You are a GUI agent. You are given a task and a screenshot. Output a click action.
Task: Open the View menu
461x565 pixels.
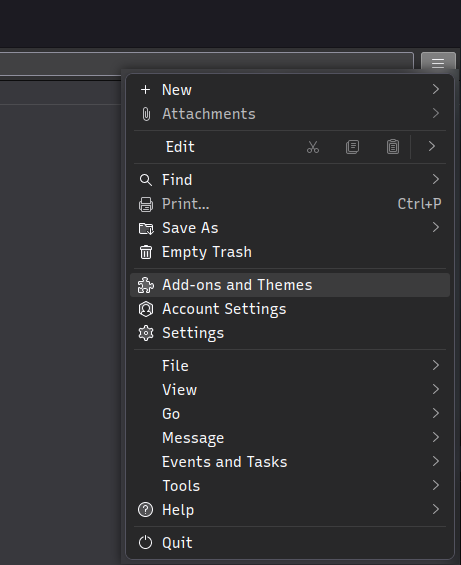[290, 390]
